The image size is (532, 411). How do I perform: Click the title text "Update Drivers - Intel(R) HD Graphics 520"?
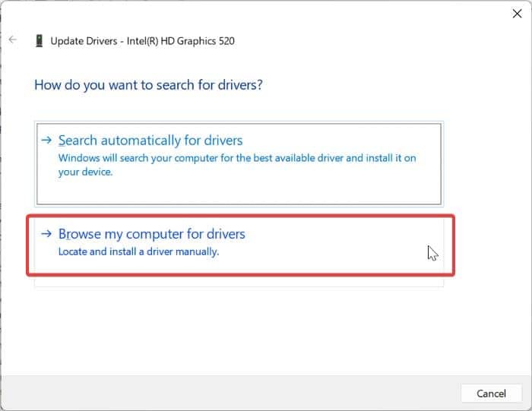pyautogui.click(x=143, y=41)
